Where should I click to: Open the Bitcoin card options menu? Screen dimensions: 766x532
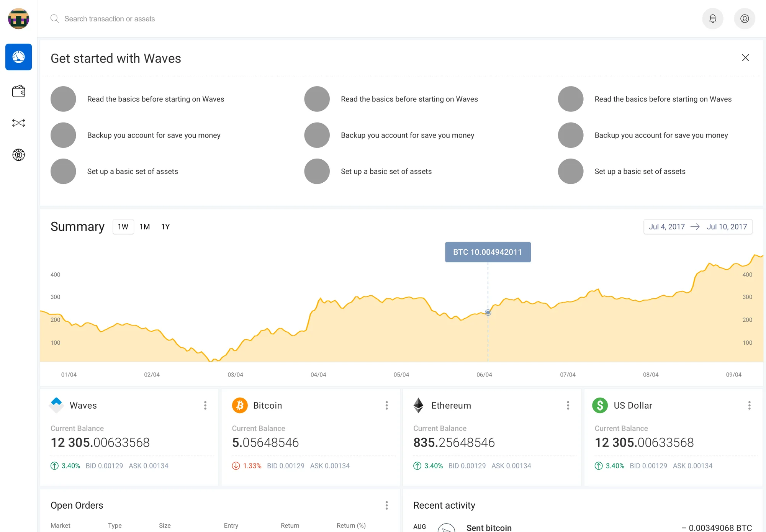(387, 405)
